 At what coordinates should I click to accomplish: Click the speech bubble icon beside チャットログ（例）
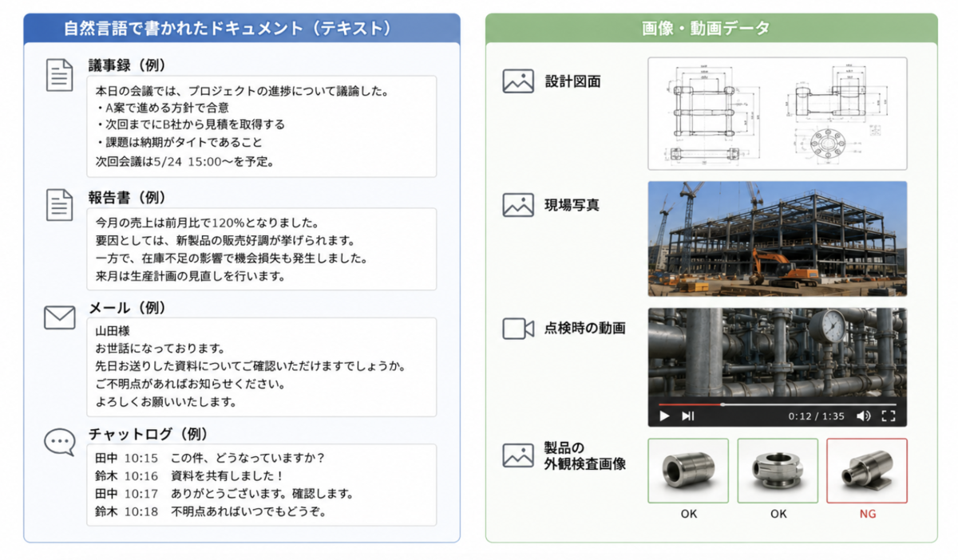tap(59, 442)
